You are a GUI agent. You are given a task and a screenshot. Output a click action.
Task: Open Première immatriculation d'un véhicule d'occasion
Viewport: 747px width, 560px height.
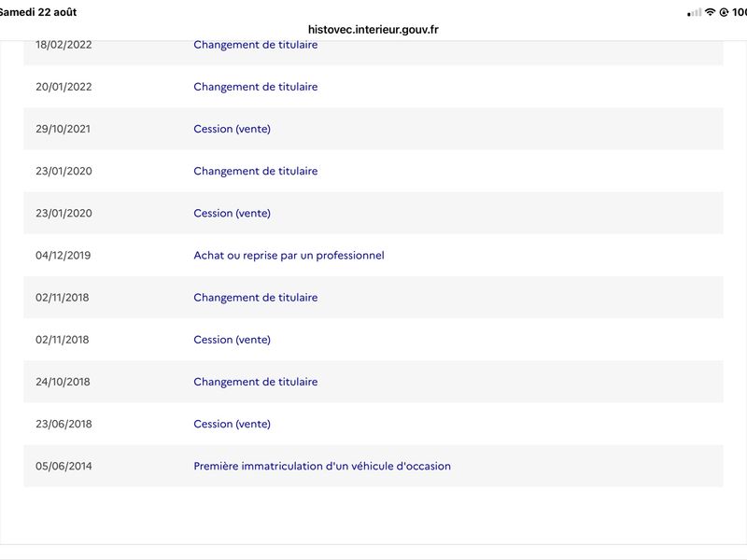tap(322, 466)
